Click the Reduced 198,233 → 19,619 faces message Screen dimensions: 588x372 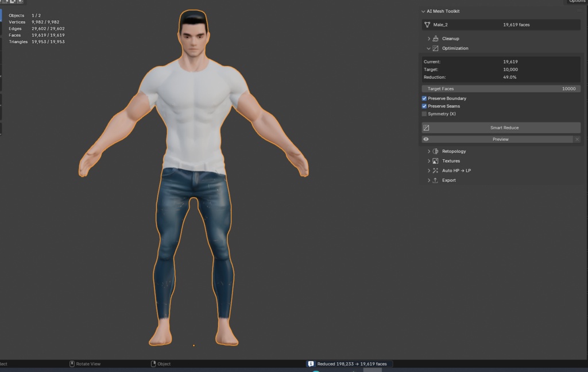point(352,364)
